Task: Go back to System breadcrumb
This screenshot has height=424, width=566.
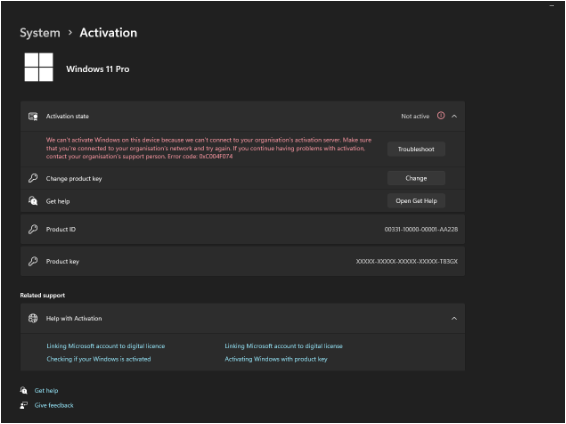Action: 40,33
